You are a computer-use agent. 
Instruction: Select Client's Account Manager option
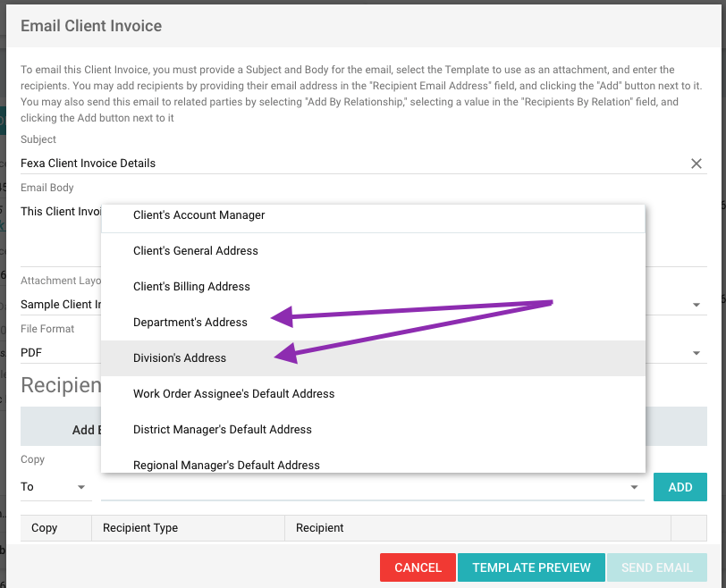pyautogui.click(x=198, y=215)
